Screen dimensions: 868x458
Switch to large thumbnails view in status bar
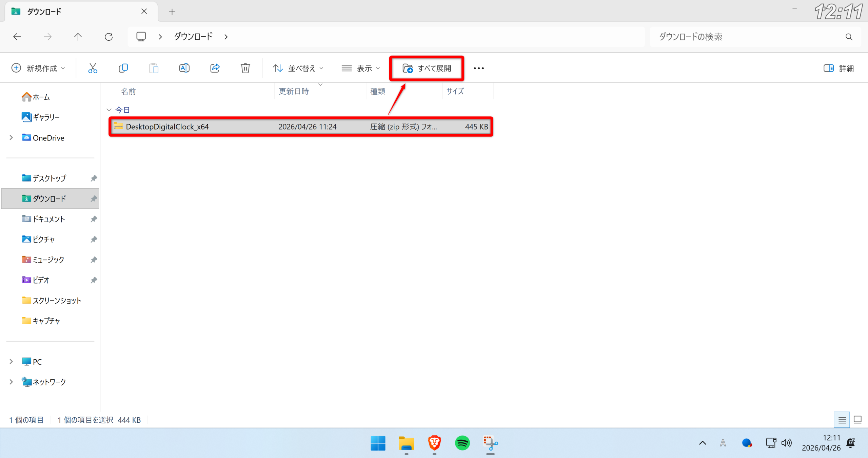tap(857, 420)
